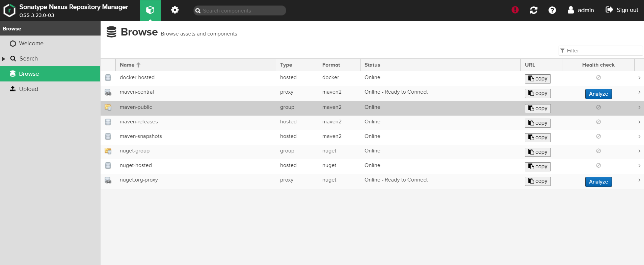Open the administration gear settings

pos(175,10)
